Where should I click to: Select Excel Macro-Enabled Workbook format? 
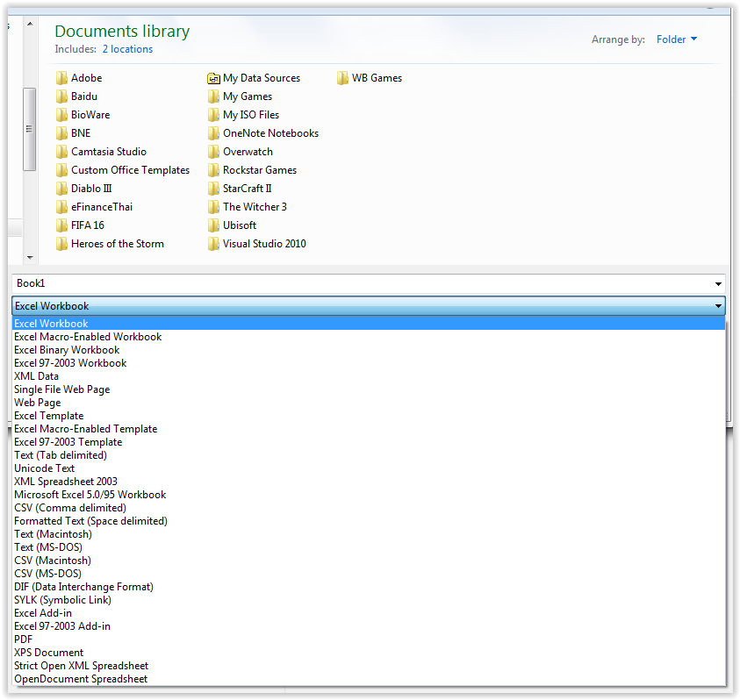click(368, 337)
